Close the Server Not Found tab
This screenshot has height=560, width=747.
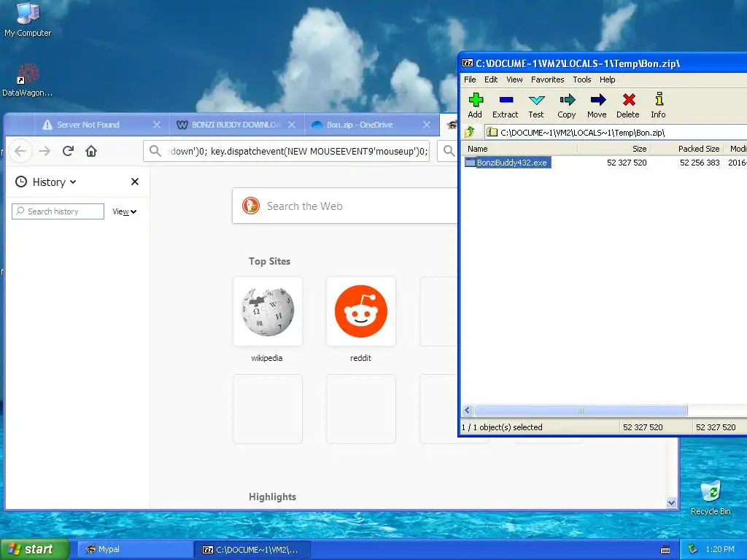point(157,125)
